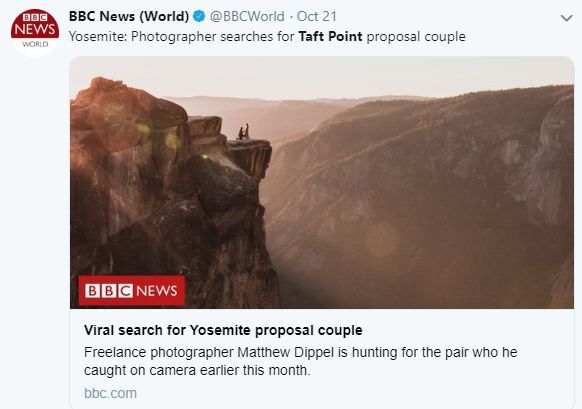
Task: Open the BBC News World profile avatar
Action: 35,33
